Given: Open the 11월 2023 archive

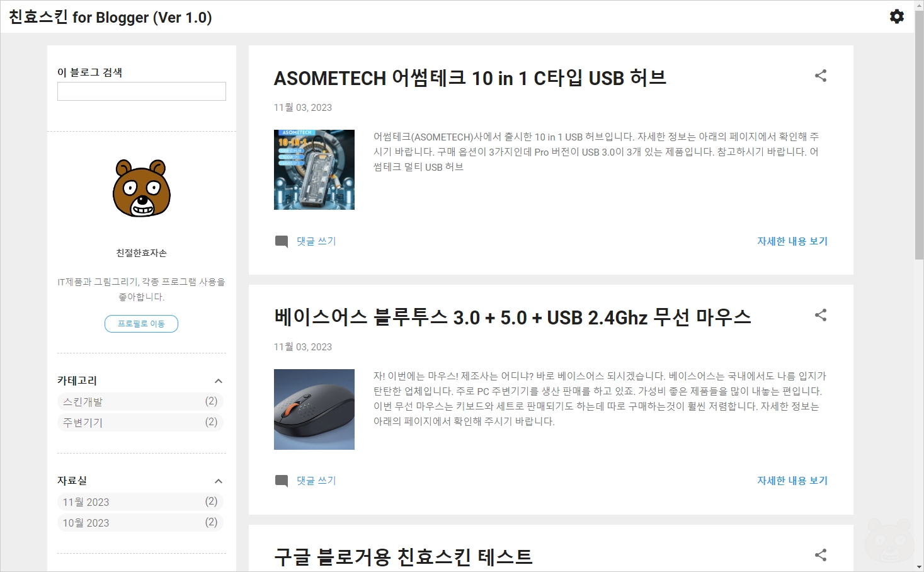Looking at the screenshot, I should tap(140, 501).
